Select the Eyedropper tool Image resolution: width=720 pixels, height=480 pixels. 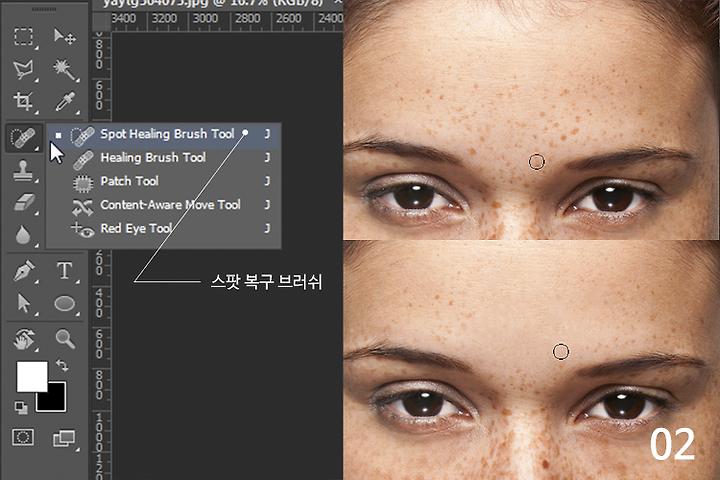click(65, 102)
